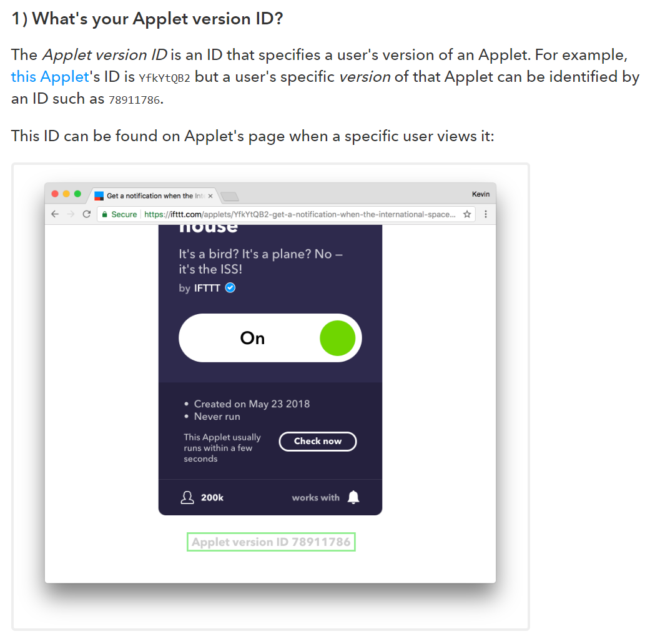
Task: Open a new tab beside the current tab
Action: click(x=229, y=196)
